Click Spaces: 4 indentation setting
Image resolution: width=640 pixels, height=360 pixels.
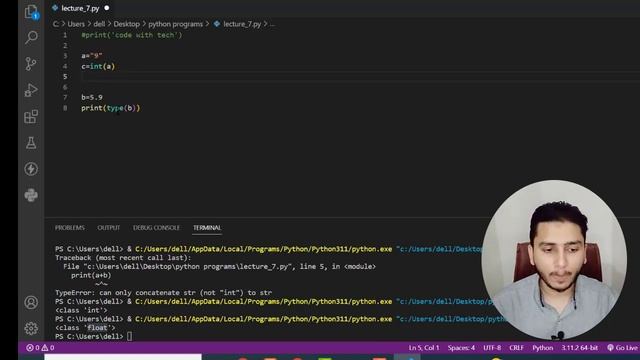461,348
